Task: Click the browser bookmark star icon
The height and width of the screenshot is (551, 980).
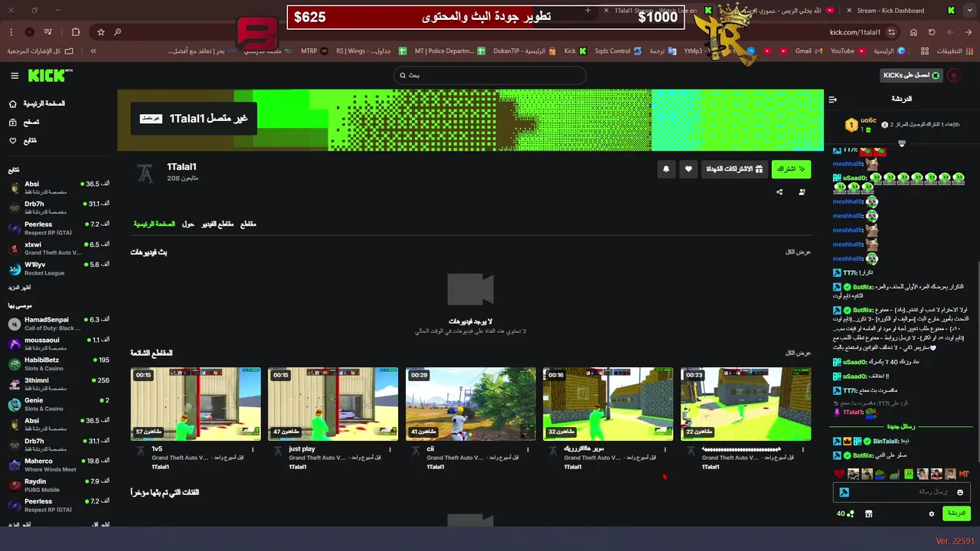Action: pos(101,32)
